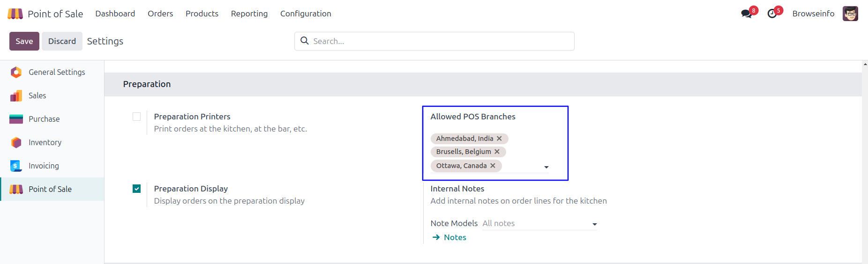Screen dimensions: 868x264
Task: Click the Browseinfo user avatar
Action: pos(850,14)
